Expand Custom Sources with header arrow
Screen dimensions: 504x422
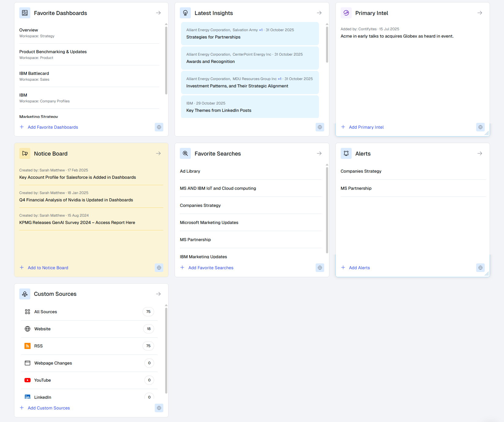[158, 294]
